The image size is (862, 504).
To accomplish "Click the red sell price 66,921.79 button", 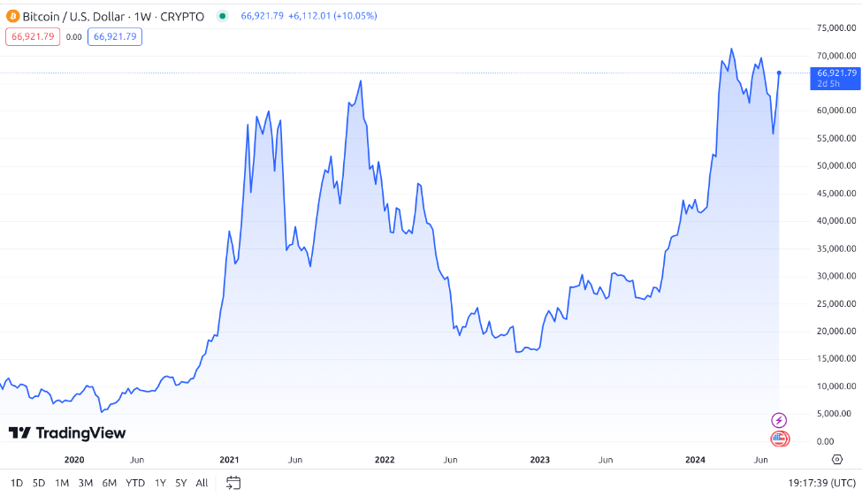I will (x=33, y=36).
